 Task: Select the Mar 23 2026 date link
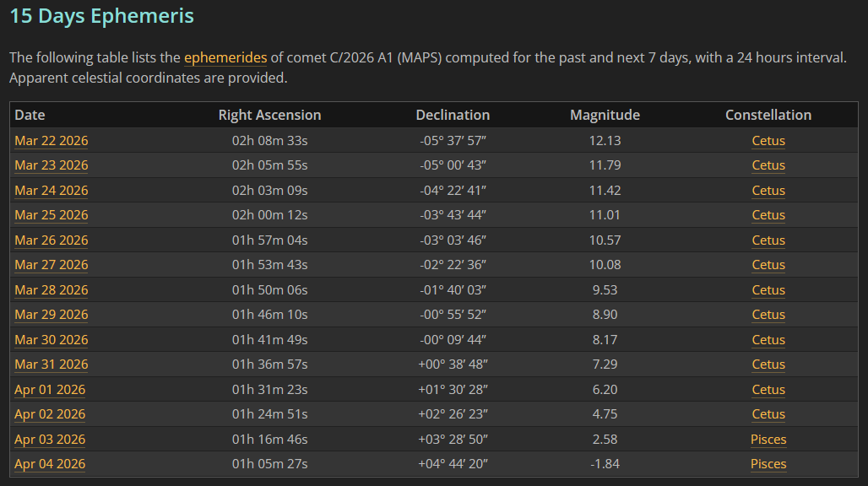(x=52, y=165)
